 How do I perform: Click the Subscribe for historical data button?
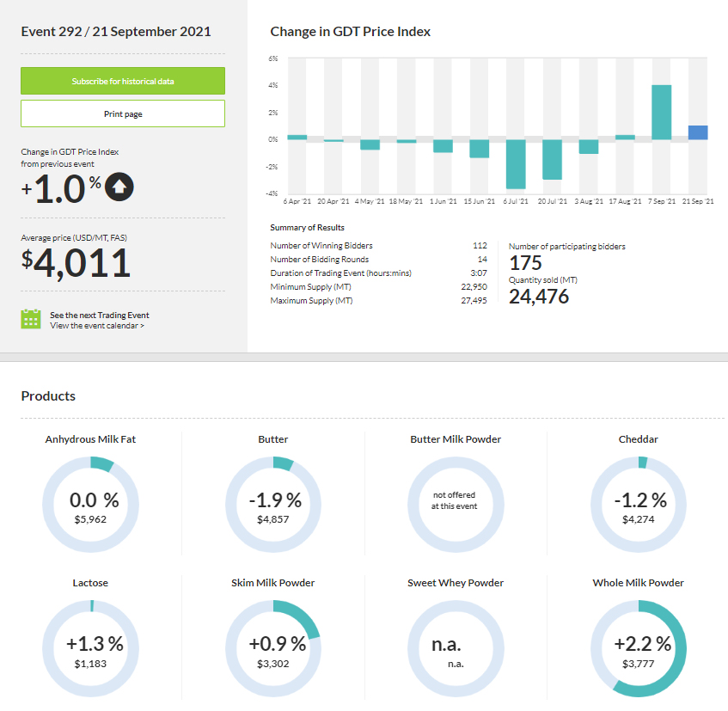pos(123,81)
